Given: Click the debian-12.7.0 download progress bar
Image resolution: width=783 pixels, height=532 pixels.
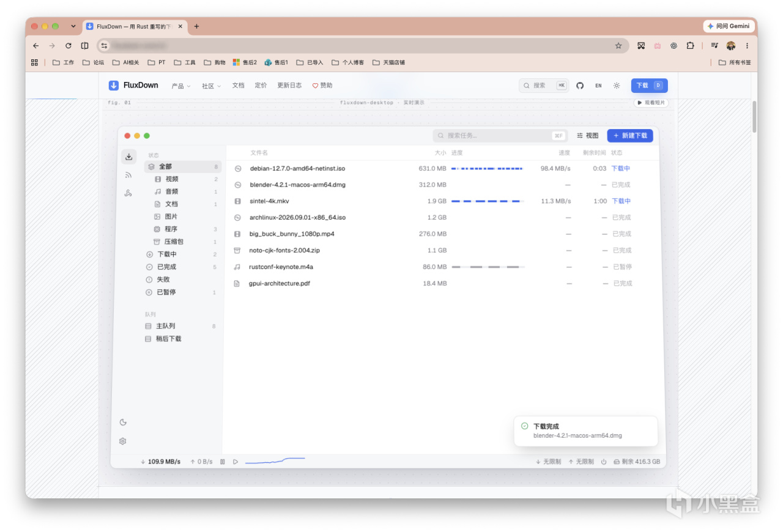Looking at the screenshot, I should coord(488,168).
